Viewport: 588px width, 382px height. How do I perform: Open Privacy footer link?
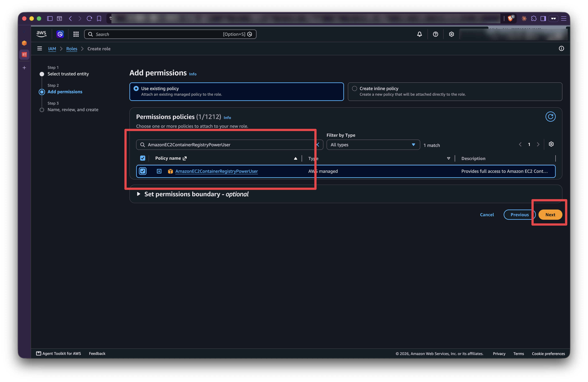pyautogui.click(x=499, y=354)
